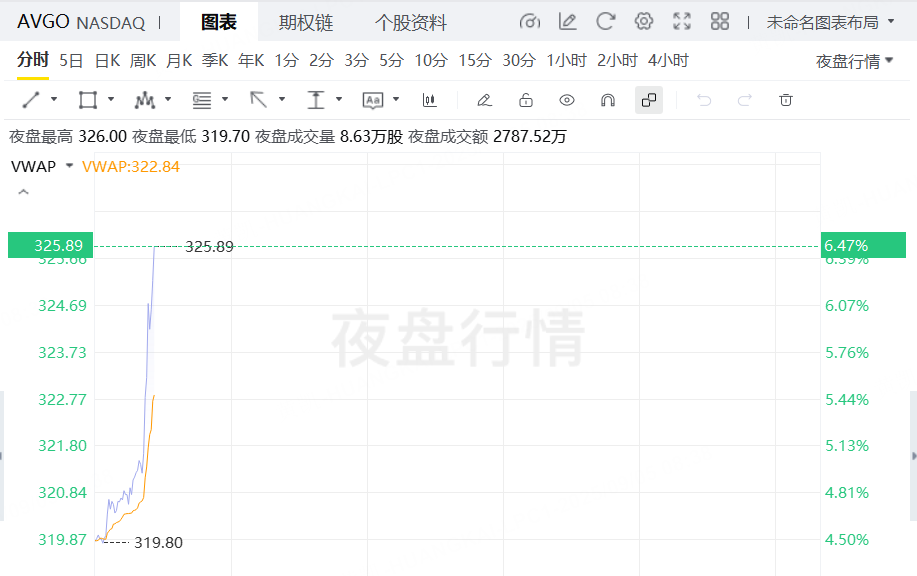Screen dimensions: 917x576
Task: Toggle the lock drawings icon
Action: [x=526, y=100]
